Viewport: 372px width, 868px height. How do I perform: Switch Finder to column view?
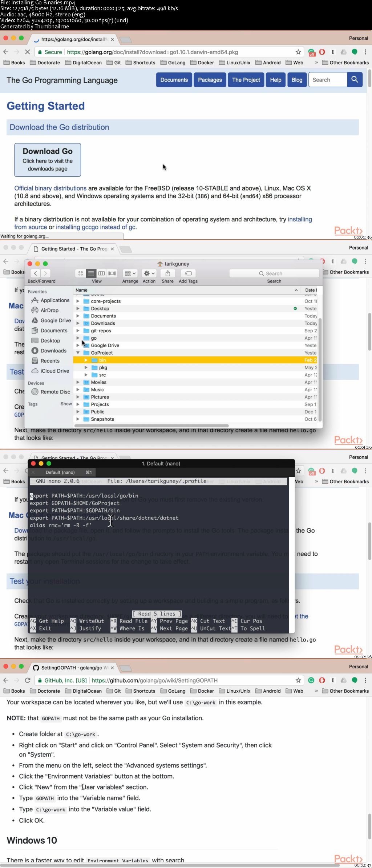pos(102,273)
